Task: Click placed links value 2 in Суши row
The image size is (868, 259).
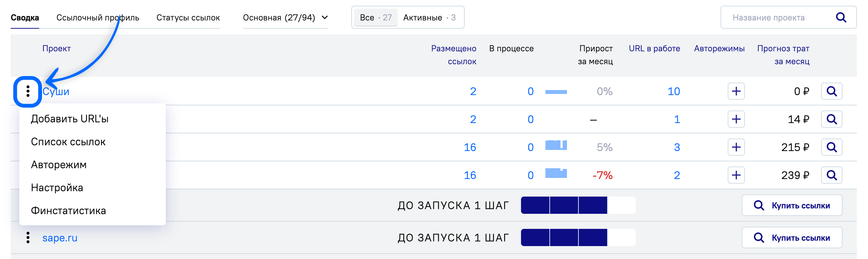Action: [x=473, y=91]
